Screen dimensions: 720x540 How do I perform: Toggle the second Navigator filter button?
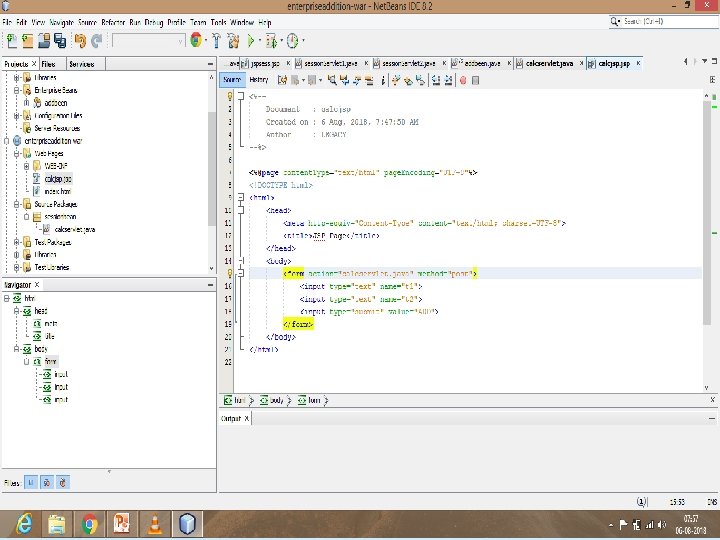pyautogui.click(x=47, y=483)
